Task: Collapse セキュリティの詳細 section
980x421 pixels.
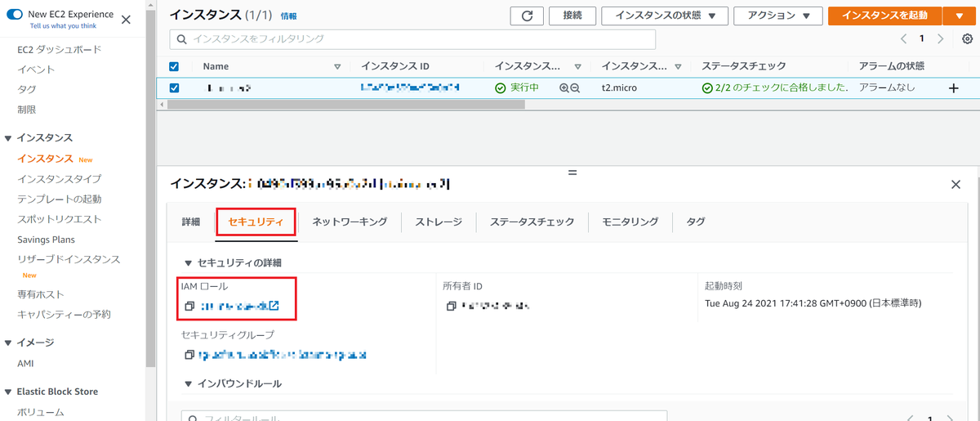Action: click(189, 263)
